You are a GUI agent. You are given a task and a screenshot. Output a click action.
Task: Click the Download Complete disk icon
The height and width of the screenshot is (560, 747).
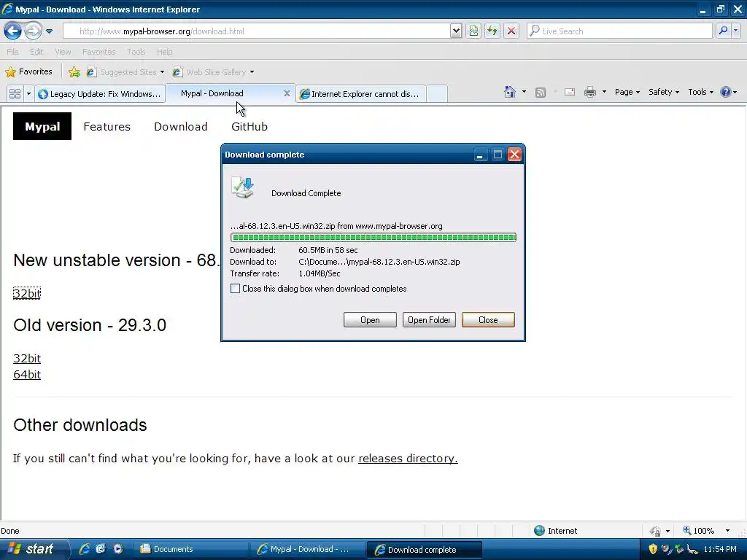click(x=242, y=187)
